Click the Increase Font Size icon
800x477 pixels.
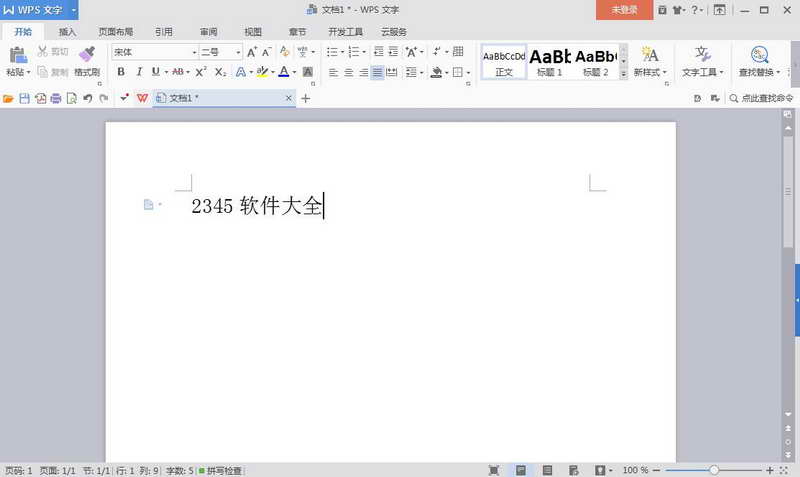[x=252, y=52]
